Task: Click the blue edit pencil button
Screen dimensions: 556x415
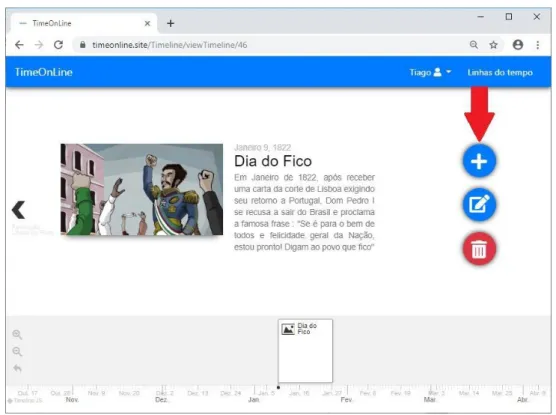Action: pos(479,205)
